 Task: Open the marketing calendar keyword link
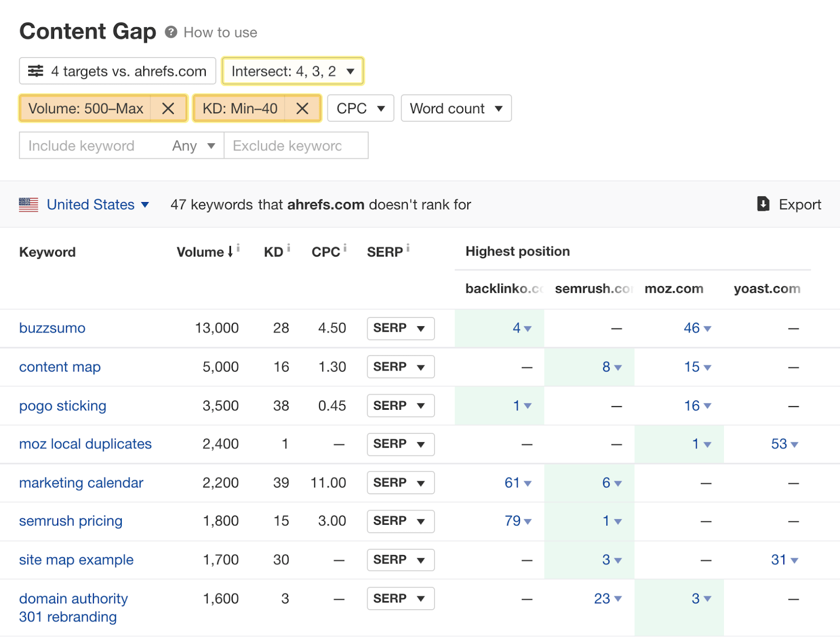(81, 483)
